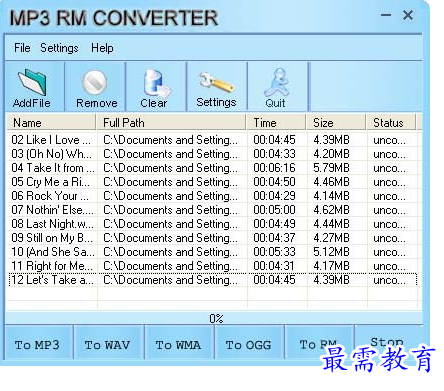444x391 pixels.
Task: Click size value 4.46MB
Action: tap(331, 182)
